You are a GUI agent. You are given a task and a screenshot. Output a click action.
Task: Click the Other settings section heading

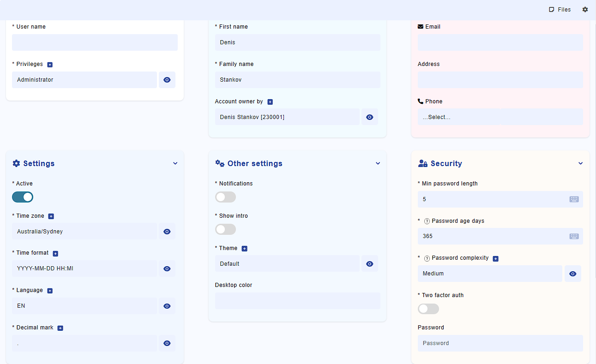click(x=255, y=164)
